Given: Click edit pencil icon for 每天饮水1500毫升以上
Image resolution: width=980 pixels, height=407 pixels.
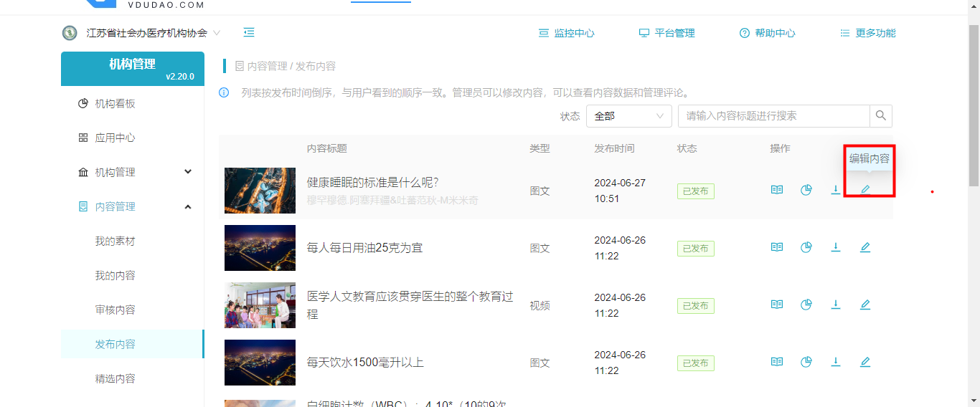Looking at the screenshot, I should [865, 362].
